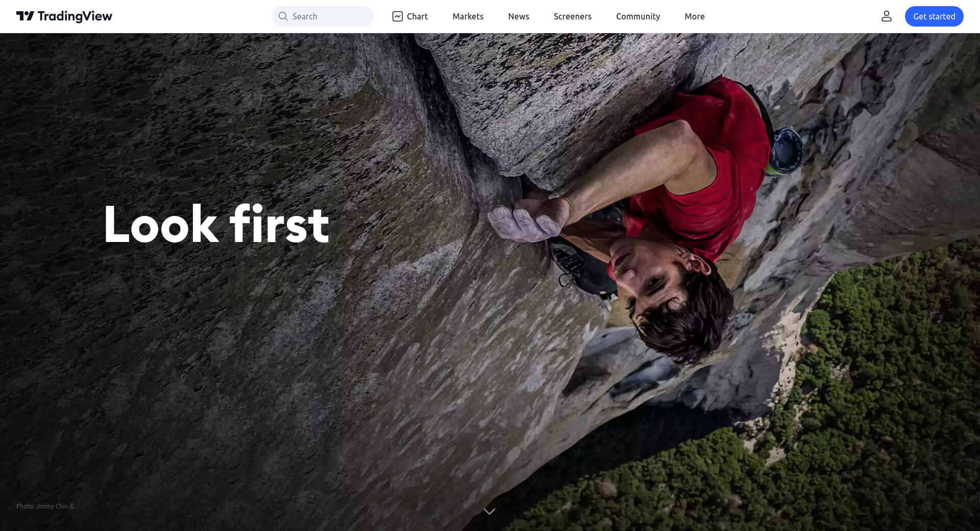Click the Look first headline
This screenshot has width=980, height=531.
pyautogui.click(x=216, y=224)
